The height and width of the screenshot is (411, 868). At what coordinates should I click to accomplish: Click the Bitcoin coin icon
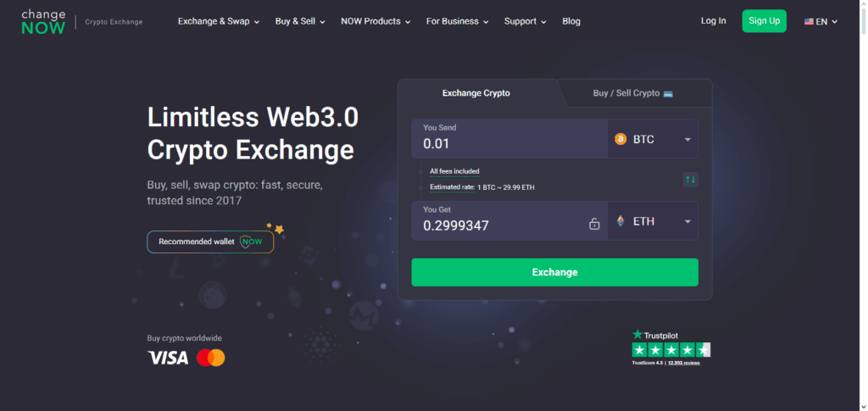[x=620, y=139]
